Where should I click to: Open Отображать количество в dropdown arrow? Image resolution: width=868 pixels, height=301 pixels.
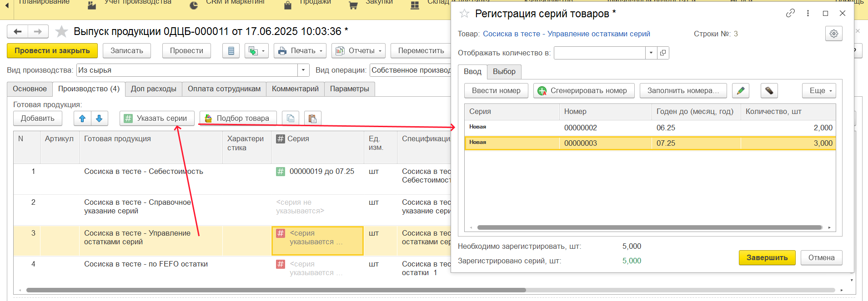[x=651, y=53]
